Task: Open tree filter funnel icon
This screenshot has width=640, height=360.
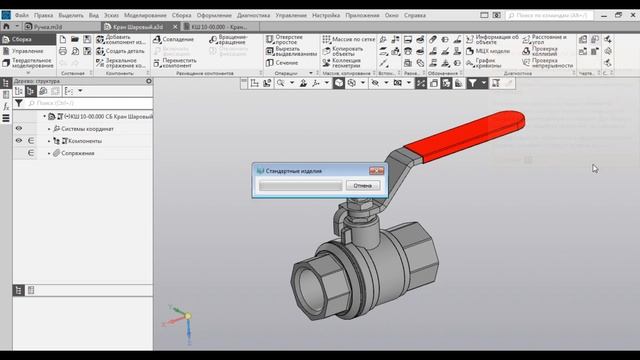Action: tap(19, 103)
